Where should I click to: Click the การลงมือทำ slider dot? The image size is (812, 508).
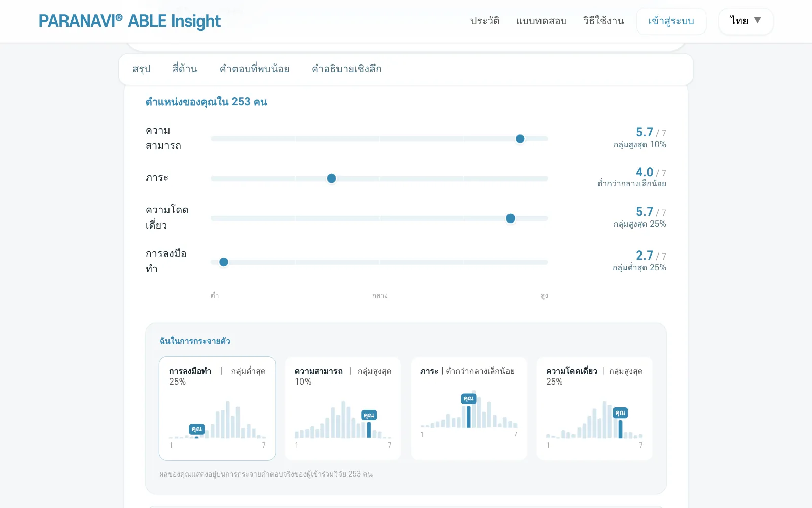click(x=224, y=262)
